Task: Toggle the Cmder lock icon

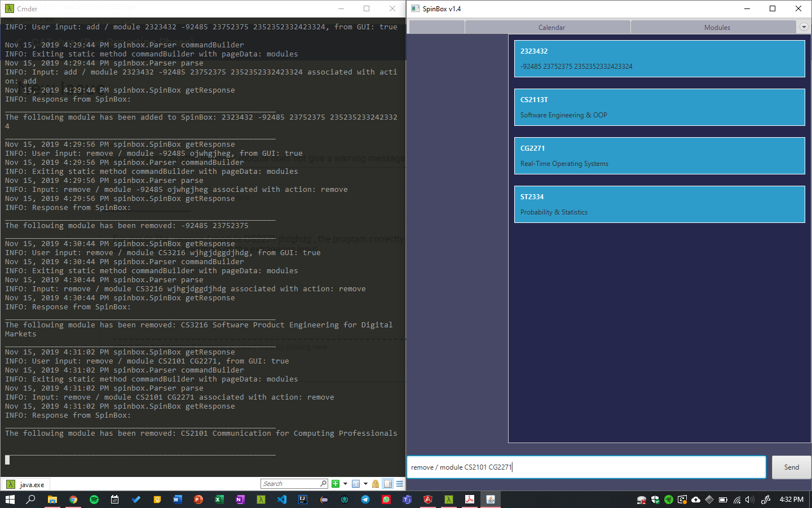Action: tap(376, 484)
